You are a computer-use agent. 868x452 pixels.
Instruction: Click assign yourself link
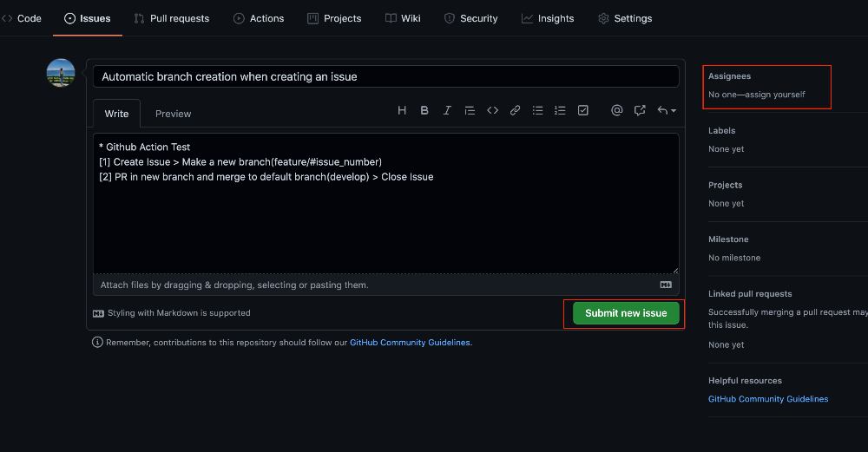click(775, 95)
